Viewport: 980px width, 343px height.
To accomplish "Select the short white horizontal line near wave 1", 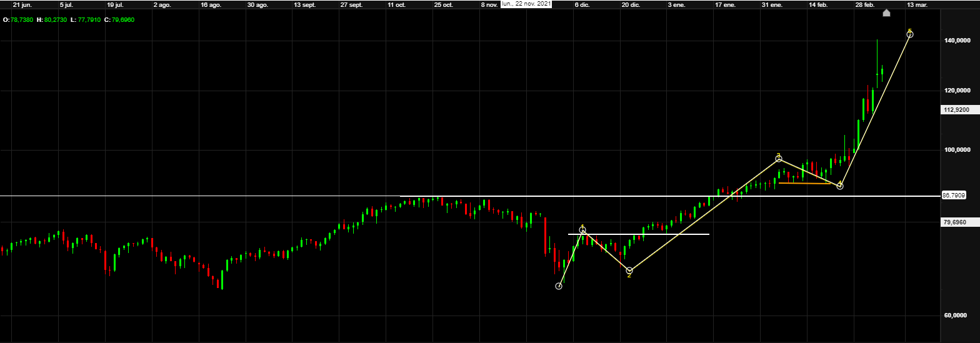I will pyautogui.click(x=639, y=234).
